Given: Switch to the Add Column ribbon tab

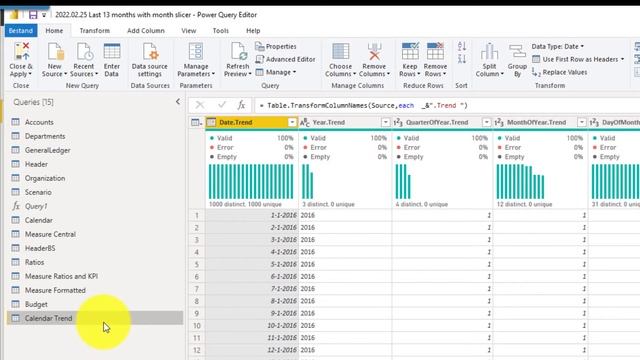Looking at the screenshot, I should (x=146, y=31).
